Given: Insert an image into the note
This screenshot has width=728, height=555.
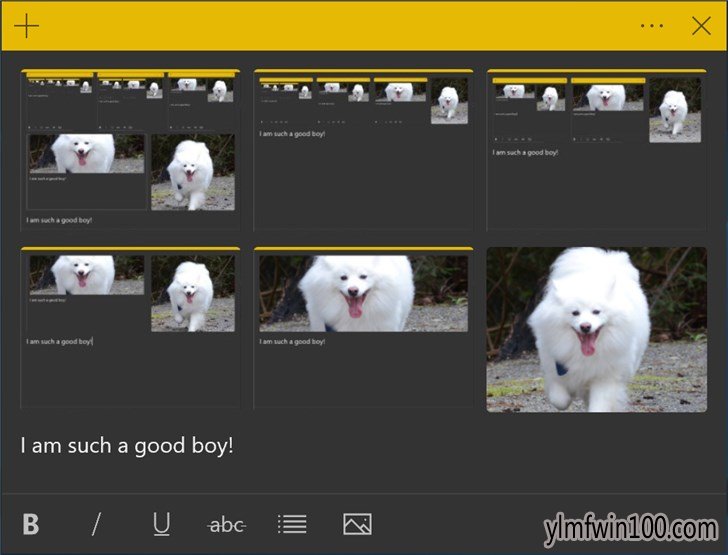Looking at the screenshot, I should point(357,524).
